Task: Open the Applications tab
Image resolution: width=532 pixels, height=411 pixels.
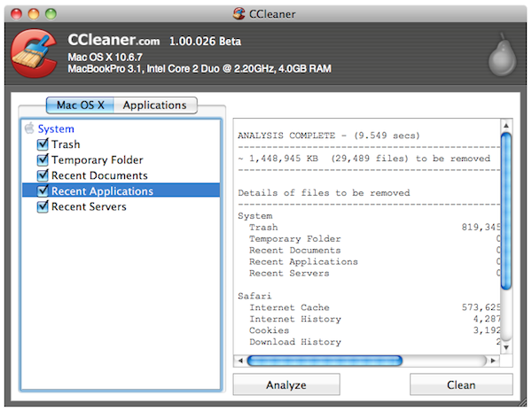Action: coord(155,105)
